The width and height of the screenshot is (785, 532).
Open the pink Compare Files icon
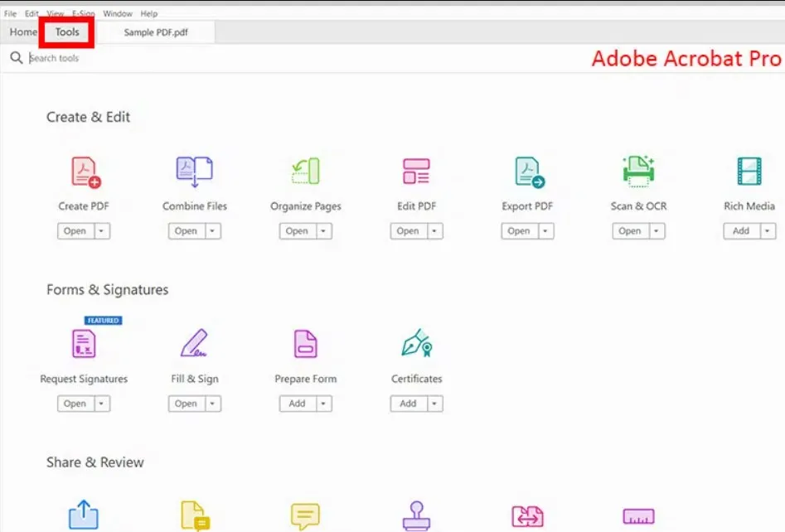pyautogui.click(x=527, y=516)
